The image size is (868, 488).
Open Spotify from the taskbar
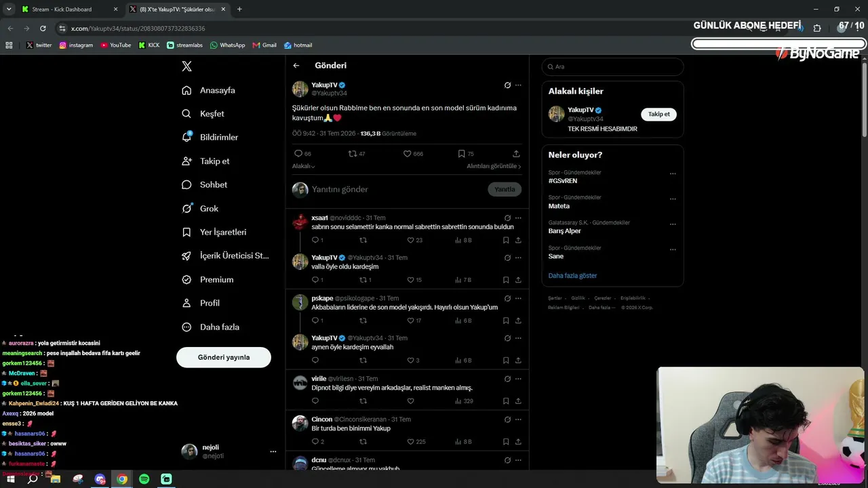click(x=144, y=479)
